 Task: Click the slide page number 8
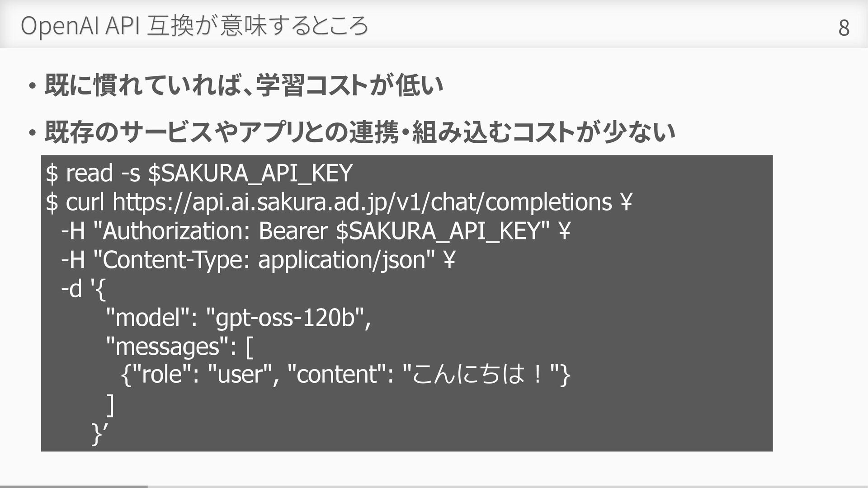844,28
